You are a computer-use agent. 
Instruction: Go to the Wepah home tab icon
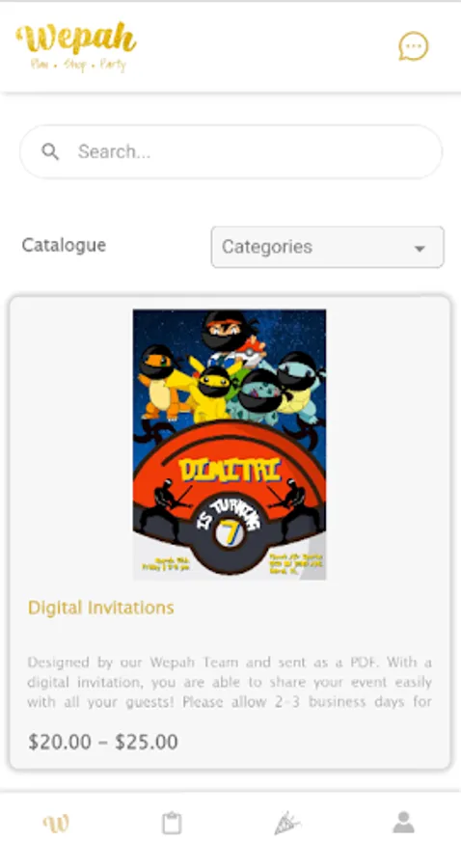click(x=57, y=824)
